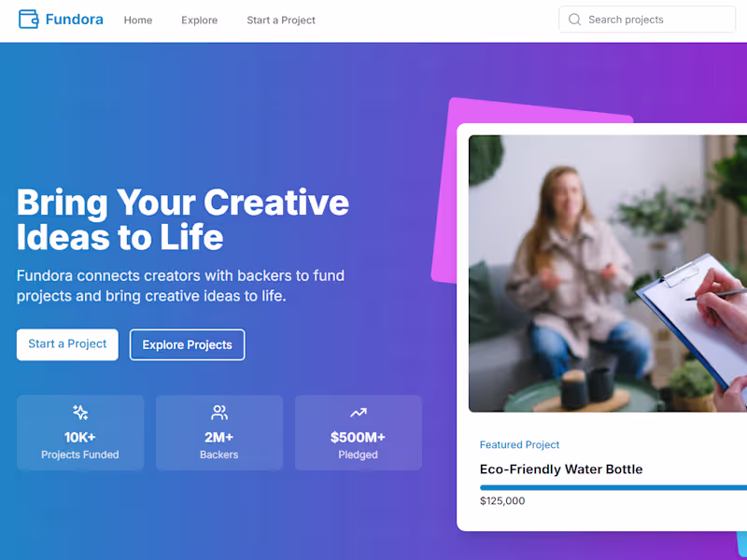Click the sparkles icon above 10K+
The height and width of the screenshot is (560, 747).
(80, 412)
